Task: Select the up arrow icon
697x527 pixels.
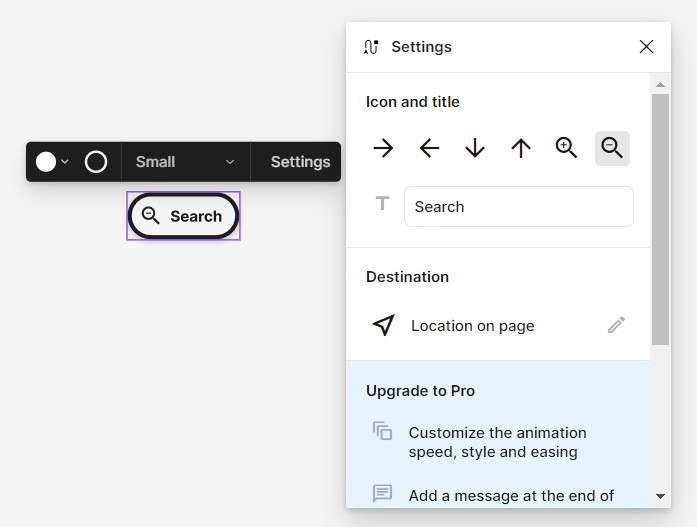Action: point(521,148)
